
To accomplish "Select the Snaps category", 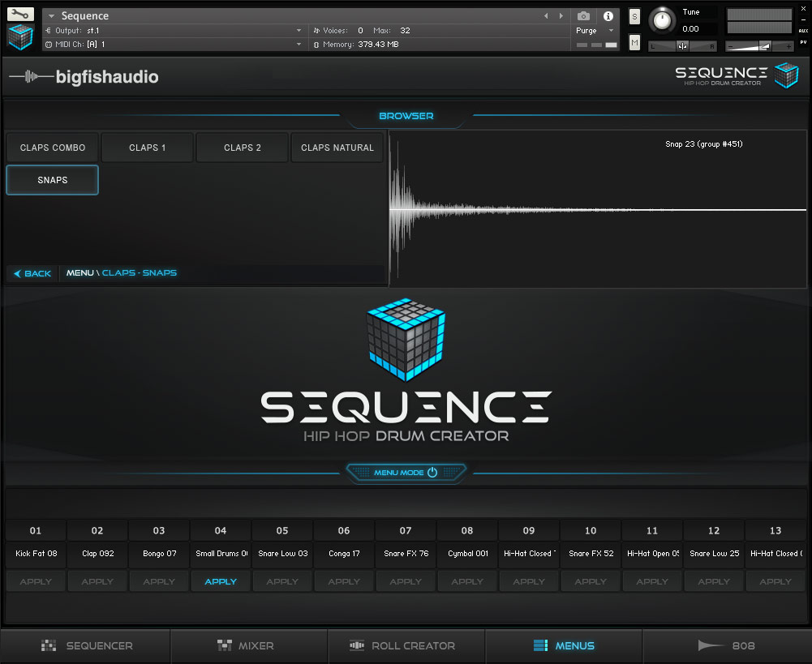I will (52, 180).
